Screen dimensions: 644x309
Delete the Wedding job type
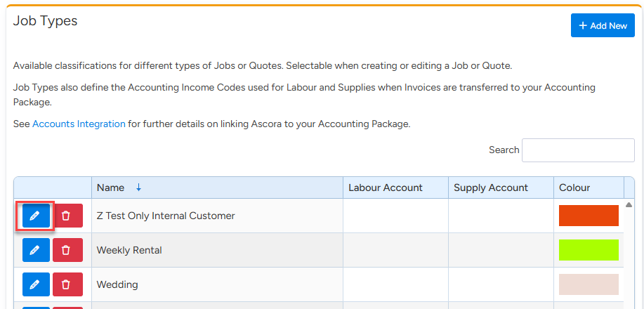click(x=67, y=284)
